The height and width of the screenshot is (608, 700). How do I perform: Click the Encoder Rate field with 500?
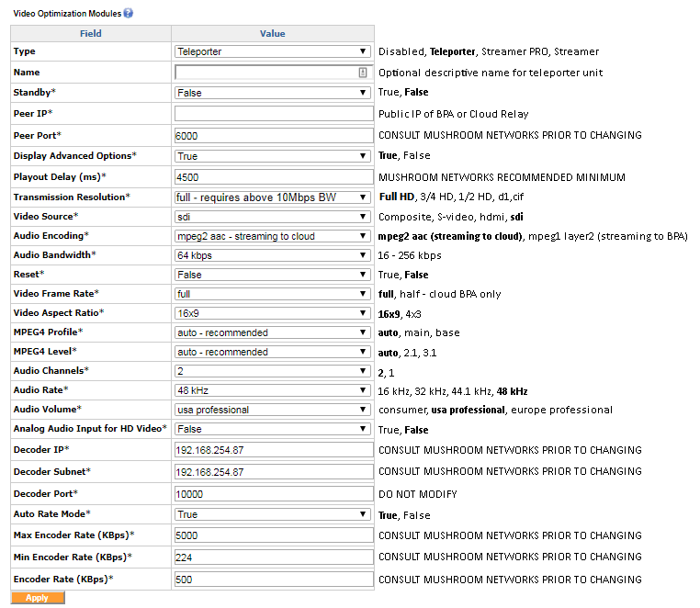(274, 579)
